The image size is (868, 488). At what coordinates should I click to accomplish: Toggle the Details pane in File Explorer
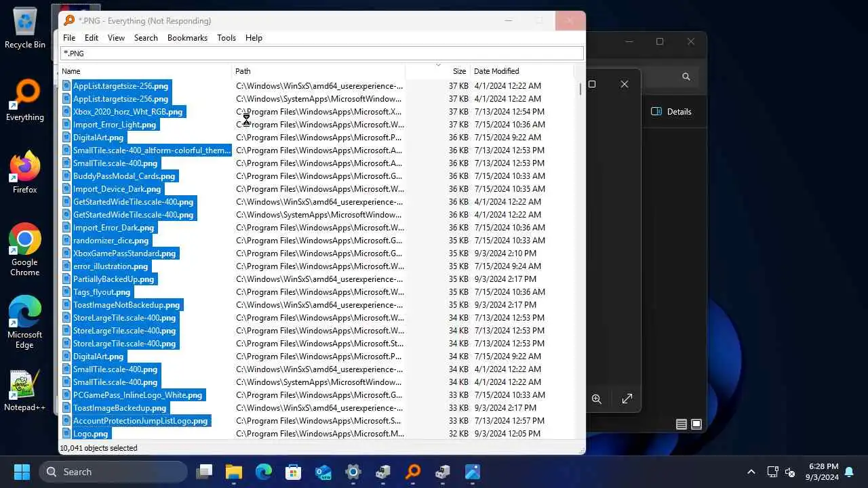point(671,112)
